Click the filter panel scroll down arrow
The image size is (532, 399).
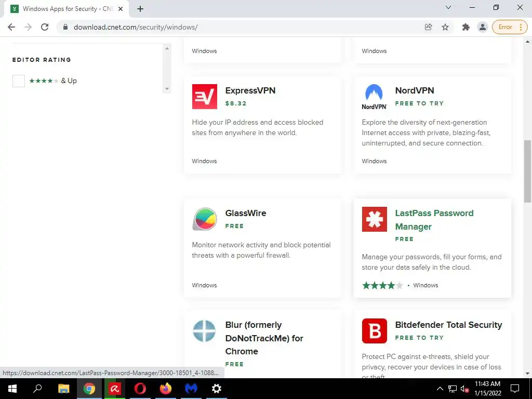coord(167,89)
